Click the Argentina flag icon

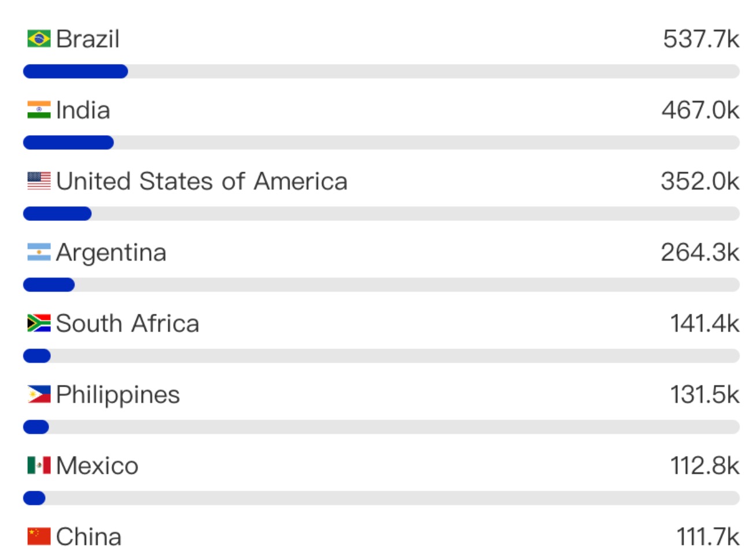tap(39, 252)
